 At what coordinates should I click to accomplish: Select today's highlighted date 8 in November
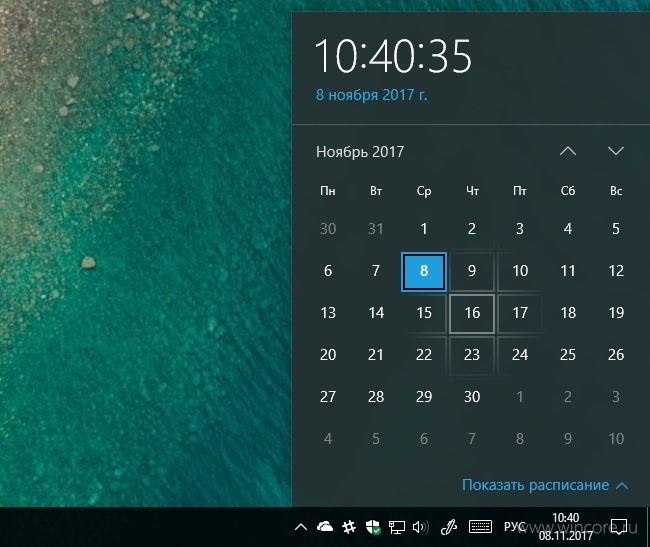(x=424, y=271)
